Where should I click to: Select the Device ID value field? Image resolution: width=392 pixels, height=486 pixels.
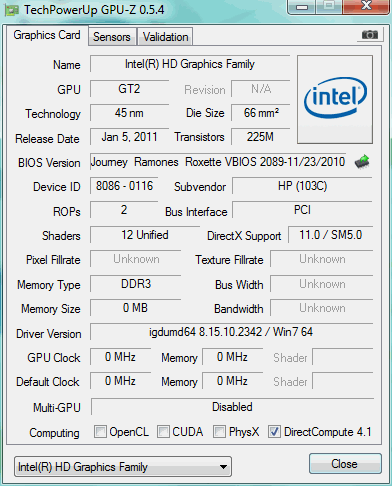124,186
